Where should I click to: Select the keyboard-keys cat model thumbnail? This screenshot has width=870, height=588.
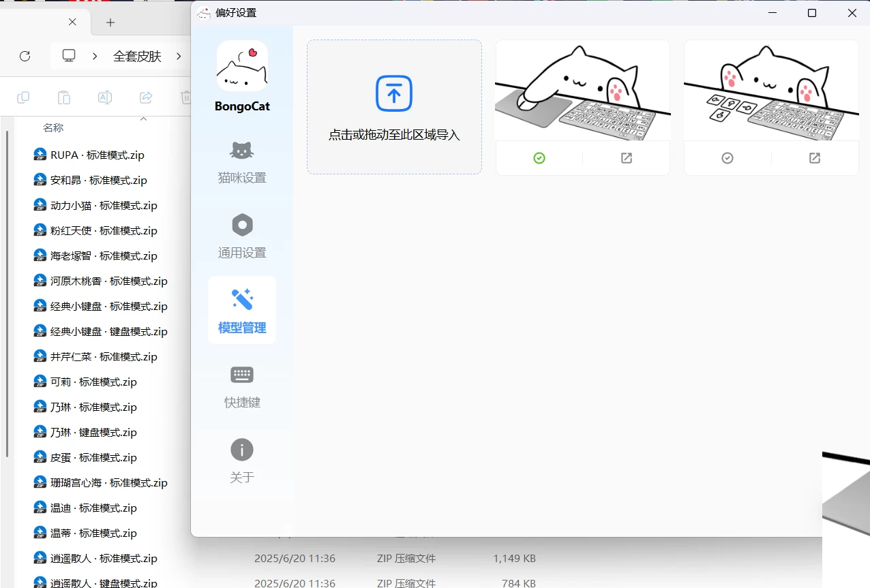pos(771,90)
